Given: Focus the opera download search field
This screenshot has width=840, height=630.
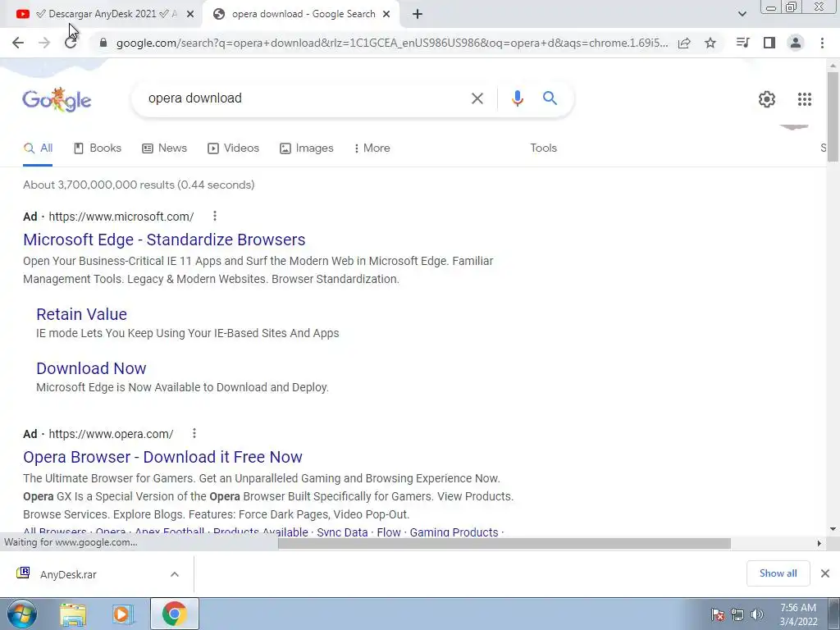Looking at the screenshot, I should click(x=305, y=98).
